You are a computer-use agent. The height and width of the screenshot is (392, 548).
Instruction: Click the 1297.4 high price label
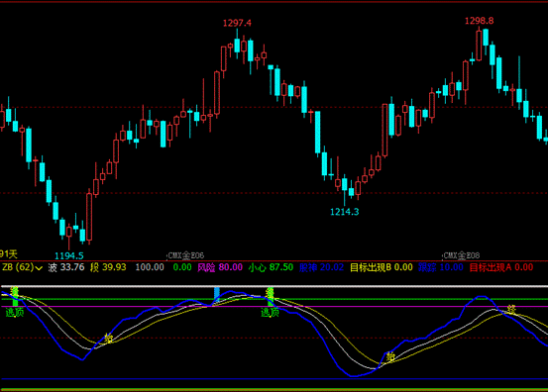[237, 23]
